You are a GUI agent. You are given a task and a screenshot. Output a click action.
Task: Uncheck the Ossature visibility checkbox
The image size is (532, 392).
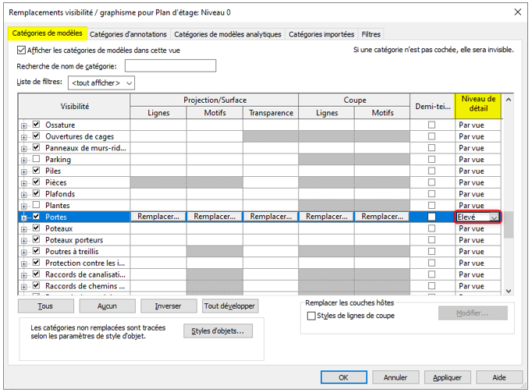point(36,125)
